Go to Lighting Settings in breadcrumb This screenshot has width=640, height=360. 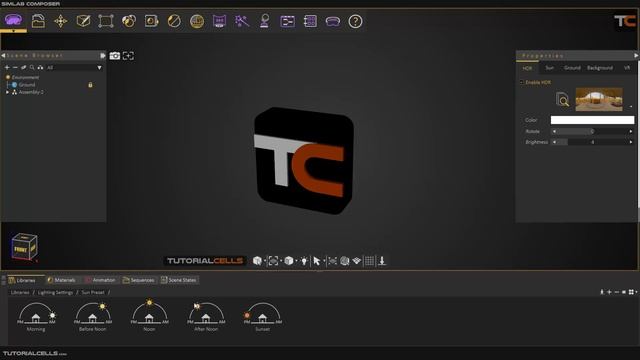55,293
